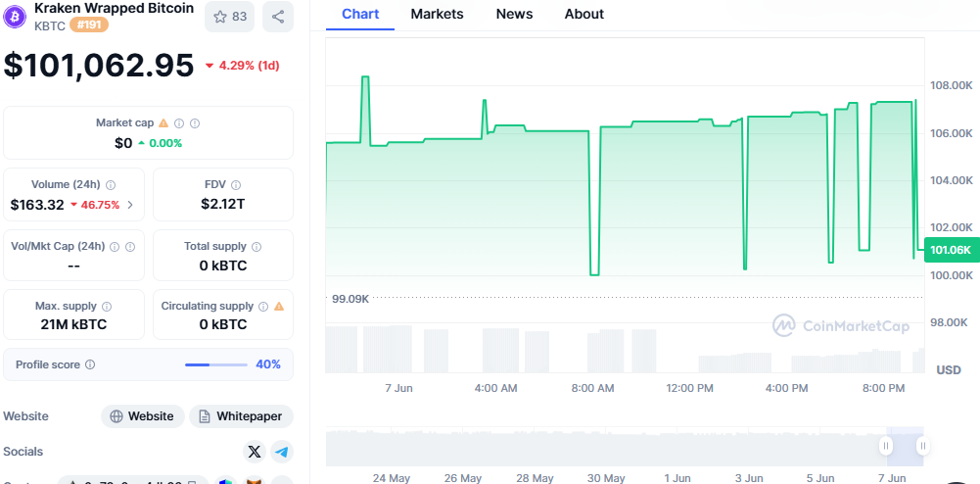Image resolution: width=980 pixels, height=484 pixels.
Task: Open the share button beside the watchlist star
Action: [x=278, y=17]
